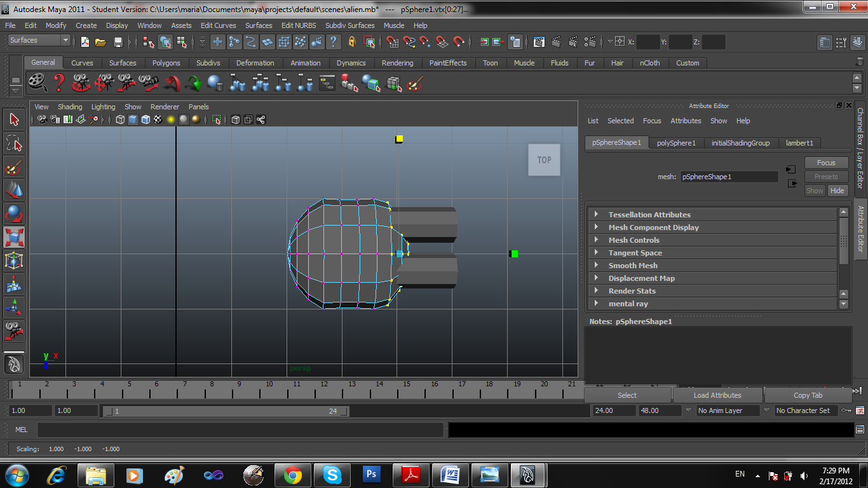
Task: Click the Focus button
Action: coord(826,163)
